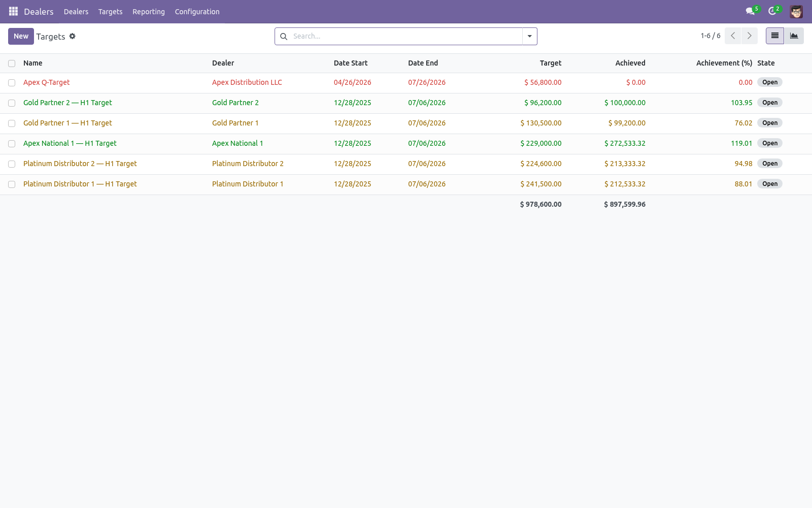
Task: Open the Reporting menu
Action: point(149,12)
